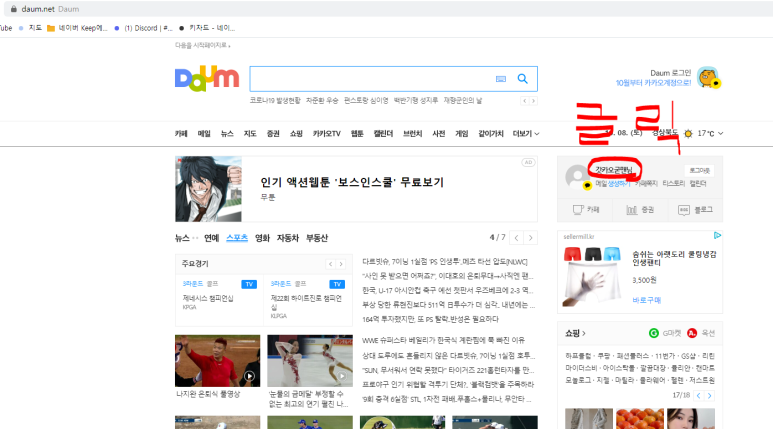Click the lock icon in address bar
Viewport: 773px width, 429px height.
13,9
